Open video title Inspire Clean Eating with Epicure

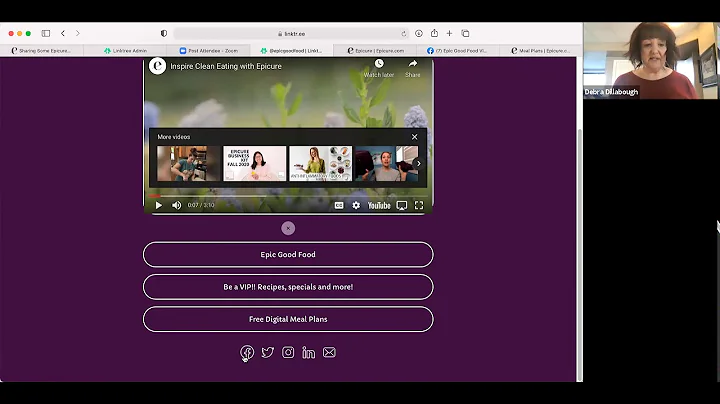226,66
